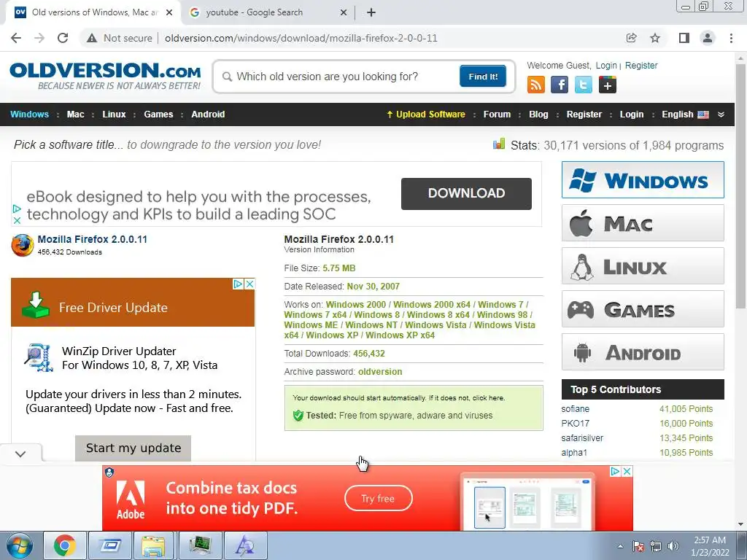This screenshot has height=560, width=747.
Task: Close the eBook ad with X
Action: tap(17, 220)
